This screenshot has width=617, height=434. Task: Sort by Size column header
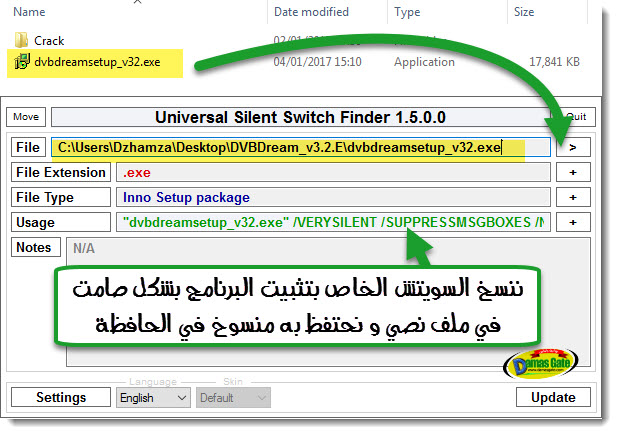pyautogui.click(x=524, y=12)
